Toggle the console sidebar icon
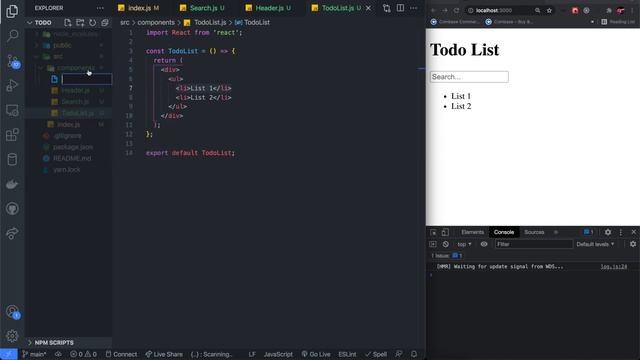Image resolution: width=640 pixels, height=360 pixels. [433, 244]
